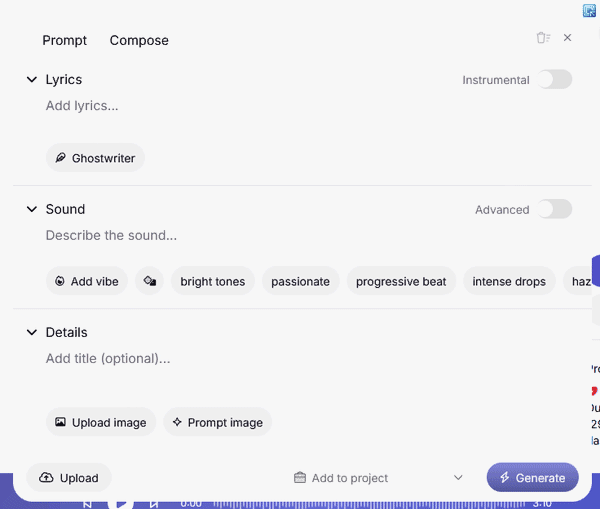Collapse the Sound section
Viewport: 600px width, 509px height.
click(x=31, y=209)
